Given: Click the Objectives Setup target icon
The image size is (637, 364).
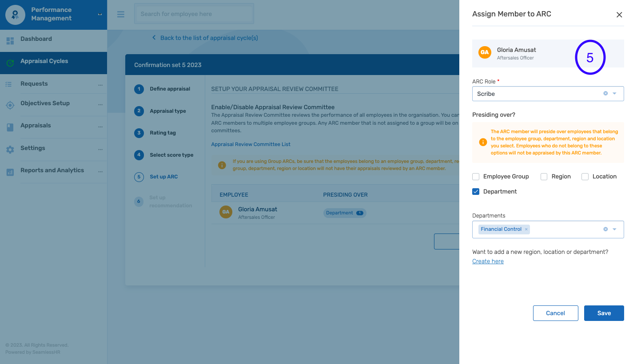Looking at the screenshot, I should pyautogui.click(x=10, y=105).
